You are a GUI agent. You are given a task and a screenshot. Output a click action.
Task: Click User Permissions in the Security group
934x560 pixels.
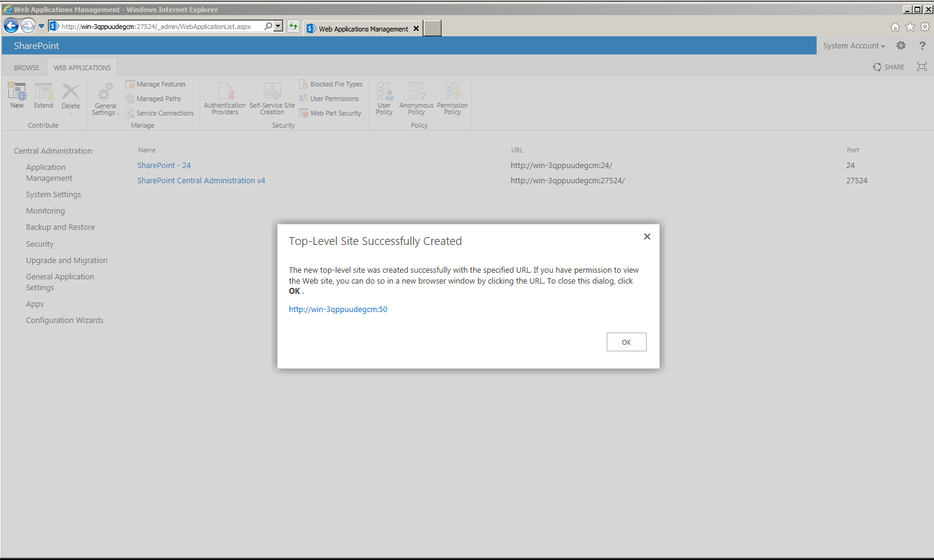[x=328, y=99]
